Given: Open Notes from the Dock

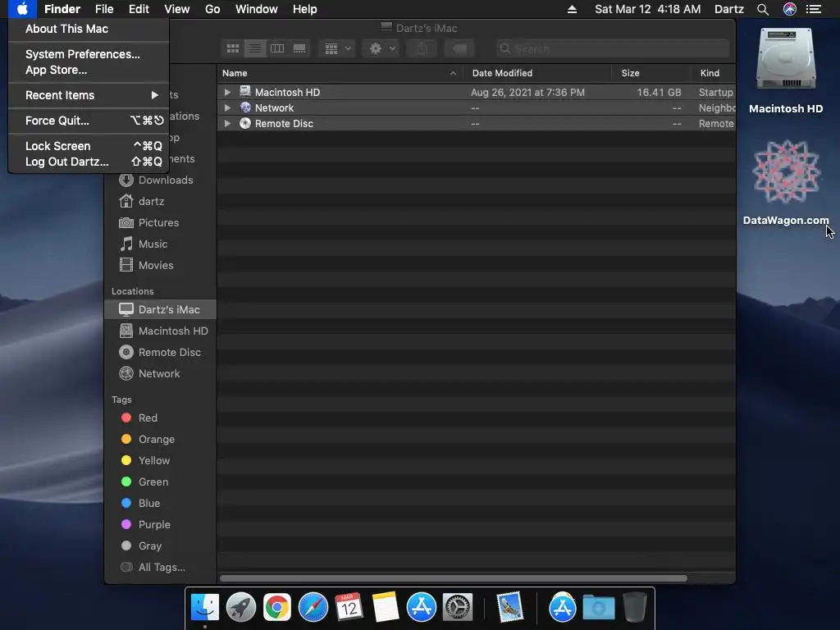Looking at the screenshot, I should pos(386,608).
